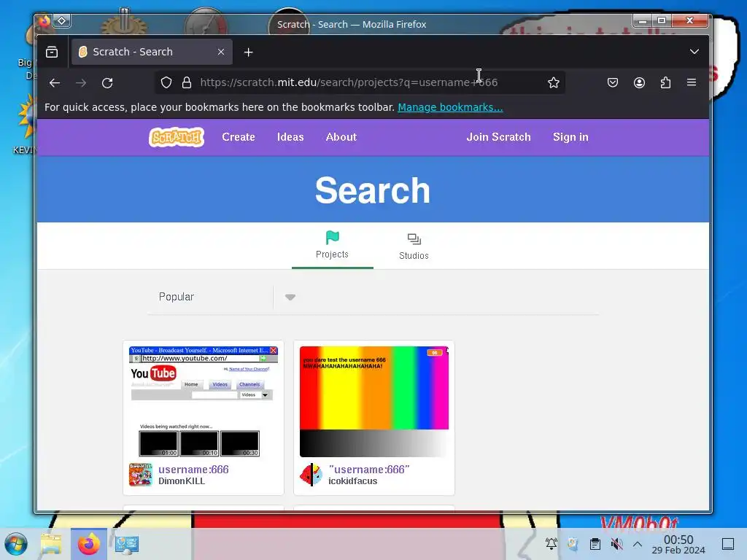The image size is (747, 560).
Task: Open Create in the Scratch navbar
Action: click(239, 137)
